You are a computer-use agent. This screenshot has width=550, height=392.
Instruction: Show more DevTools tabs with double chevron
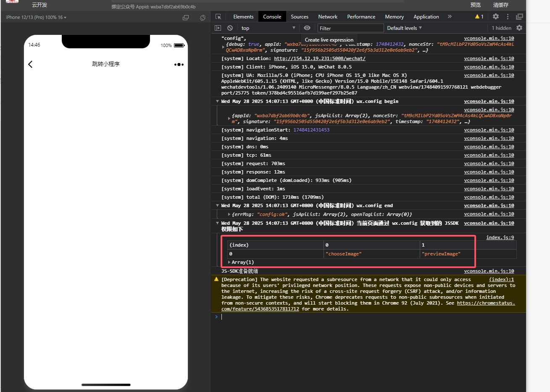tap(450, 16)
